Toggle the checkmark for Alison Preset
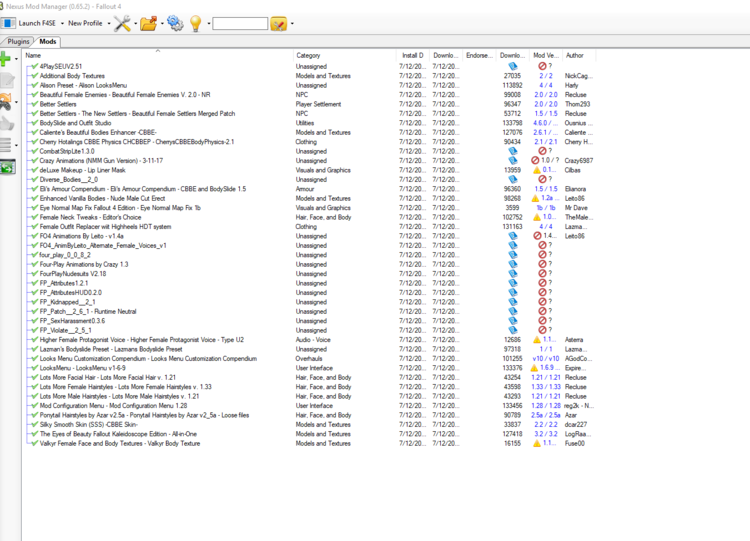 click(34, 85)
